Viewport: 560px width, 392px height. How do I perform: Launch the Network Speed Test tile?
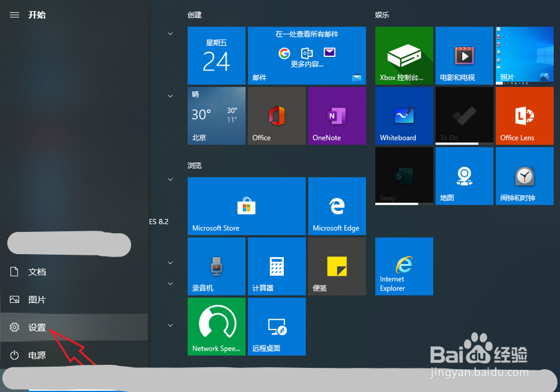click(216, 326)
